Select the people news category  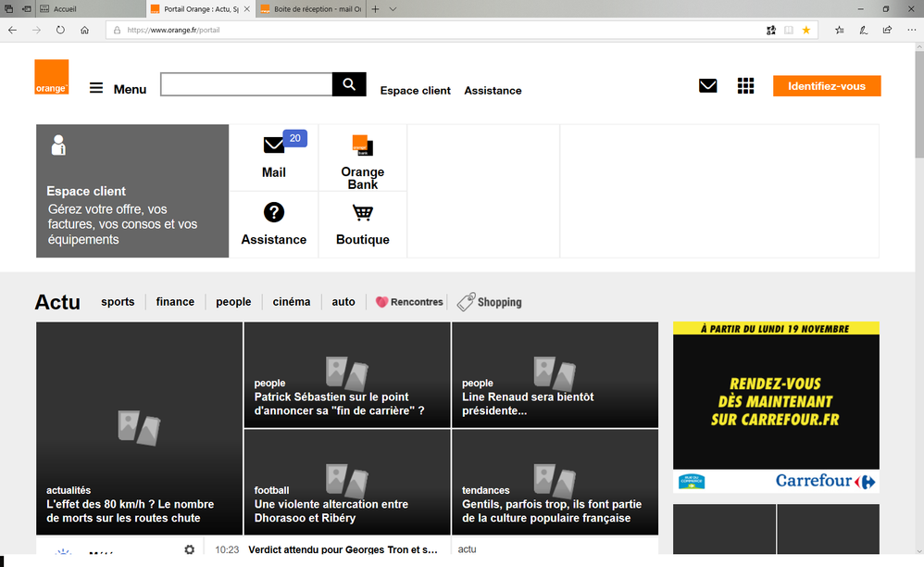pyautogui.click(x=233, y=302)
